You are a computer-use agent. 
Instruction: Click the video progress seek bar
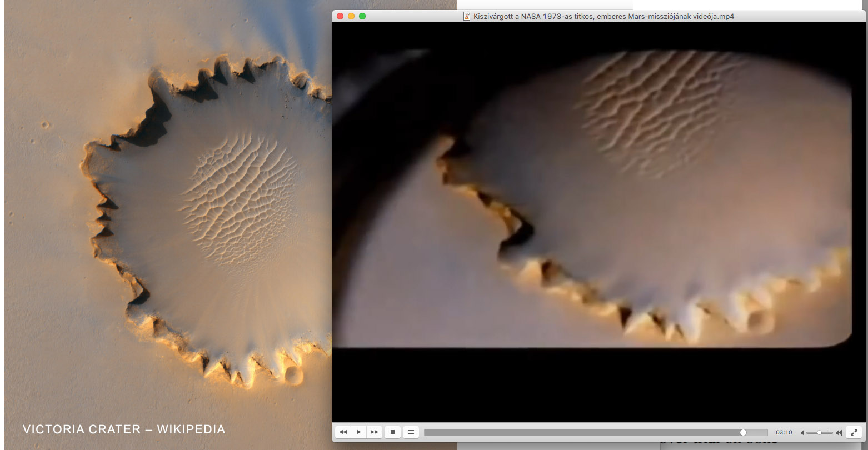(596, 432)
